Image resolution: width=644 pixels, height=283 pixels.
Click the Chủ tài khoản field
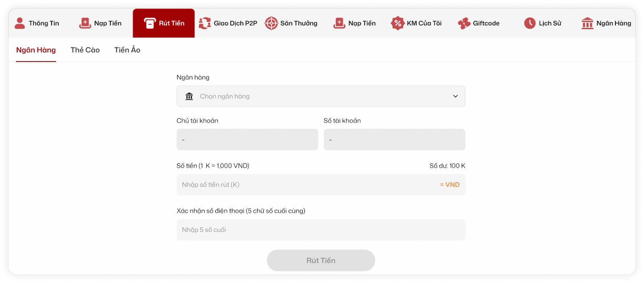(247, 140)
